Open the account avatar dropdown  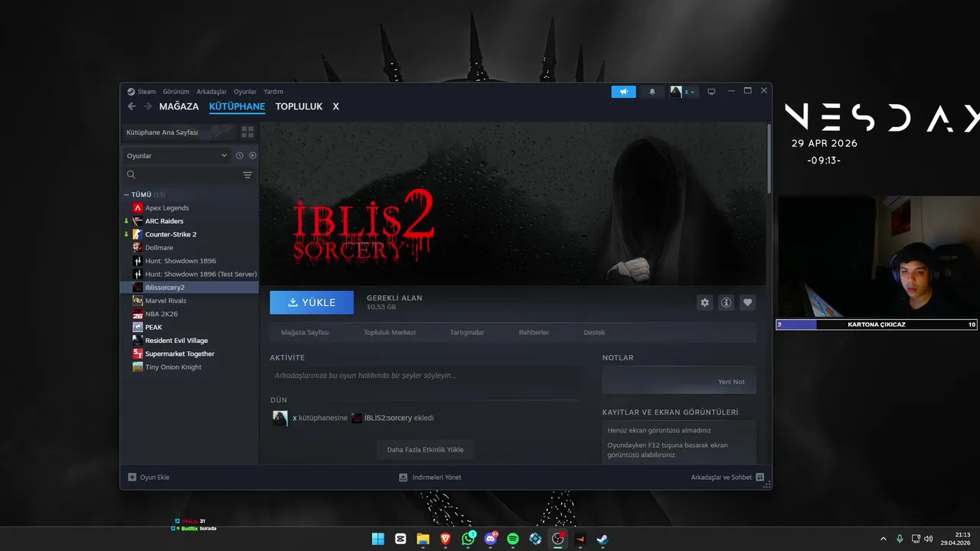[683, 92]
